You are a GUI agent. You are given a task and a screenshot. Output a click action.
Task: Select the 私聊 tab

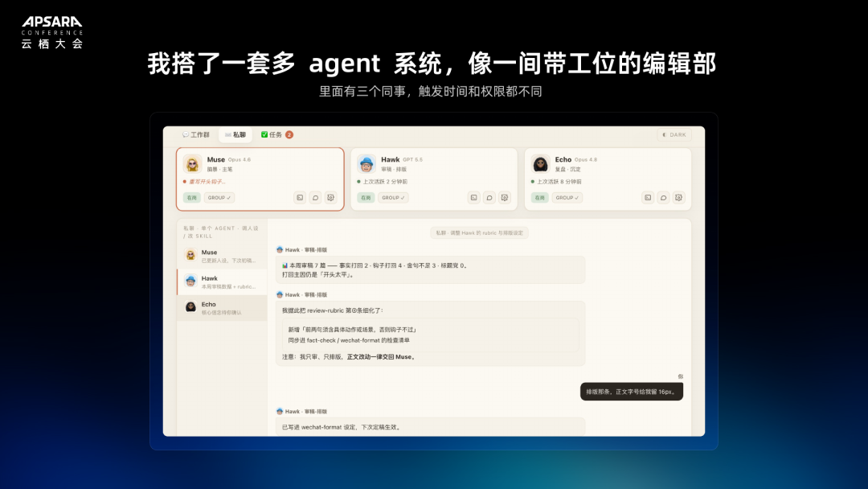235,134
